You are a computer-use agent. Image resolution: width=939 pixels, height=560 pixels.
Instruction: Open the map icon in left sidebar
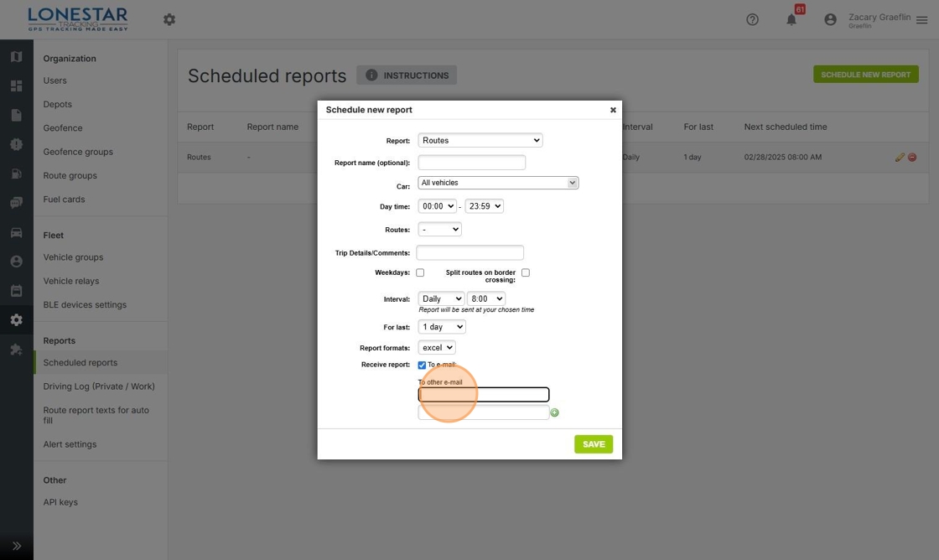click(x=16, y=56)
